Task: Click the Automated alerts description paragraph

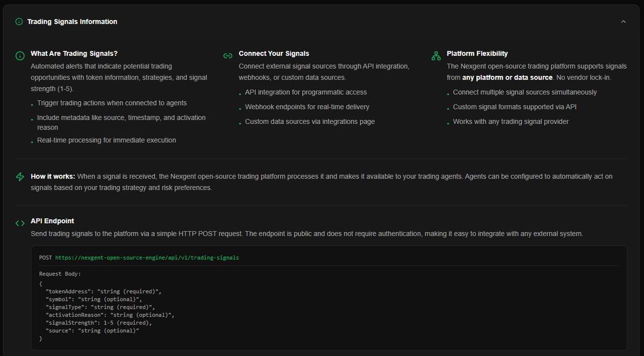Action: pyautogui.click(x=119, y=77)
